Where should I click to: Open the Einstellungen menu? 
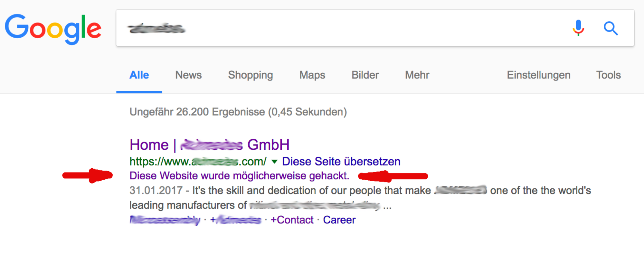539,75
